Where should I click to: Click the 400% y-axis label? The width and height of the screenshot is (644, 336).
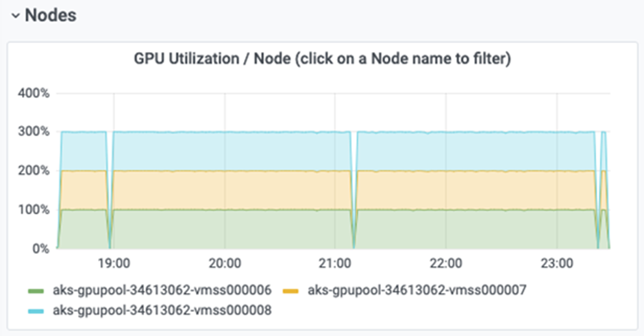pyautogui.click(x=33, y=93)
